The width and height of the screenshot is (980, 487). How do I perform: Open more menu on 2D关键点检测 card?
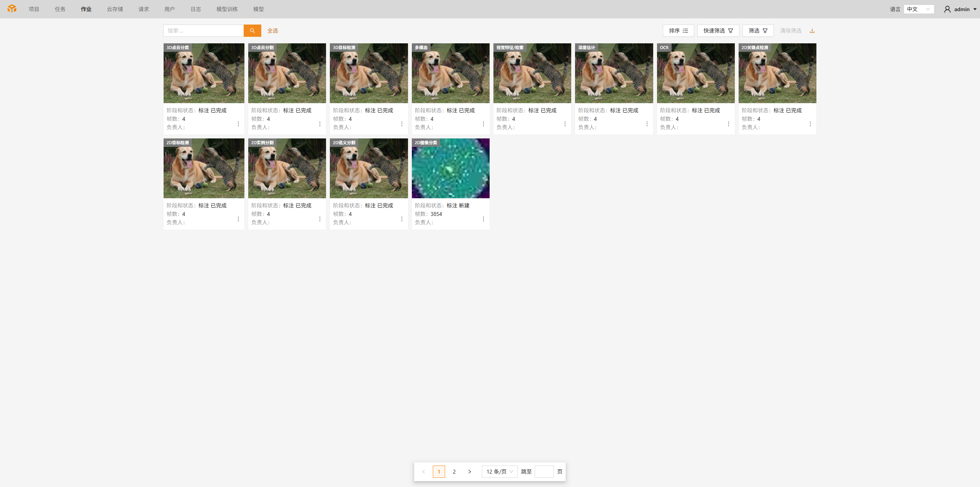(x=810, y=124)
